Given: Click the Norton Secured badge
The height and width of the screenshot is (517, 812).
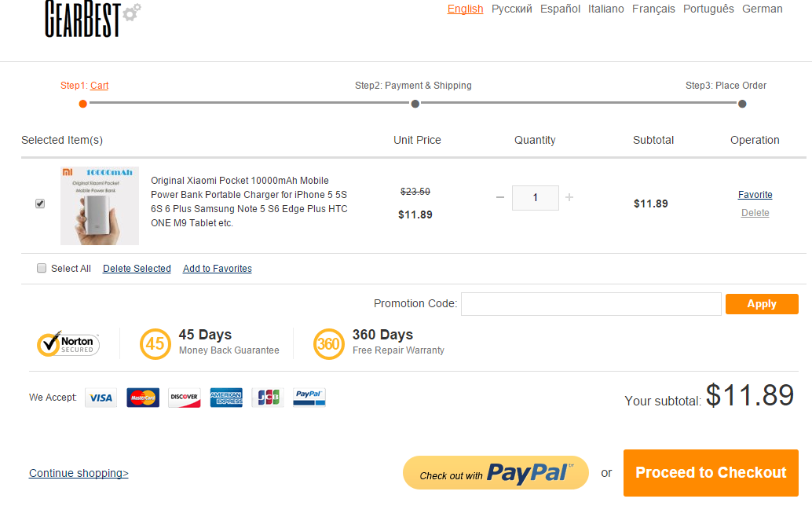Looking at the screenshot, I should coord(68,344).
